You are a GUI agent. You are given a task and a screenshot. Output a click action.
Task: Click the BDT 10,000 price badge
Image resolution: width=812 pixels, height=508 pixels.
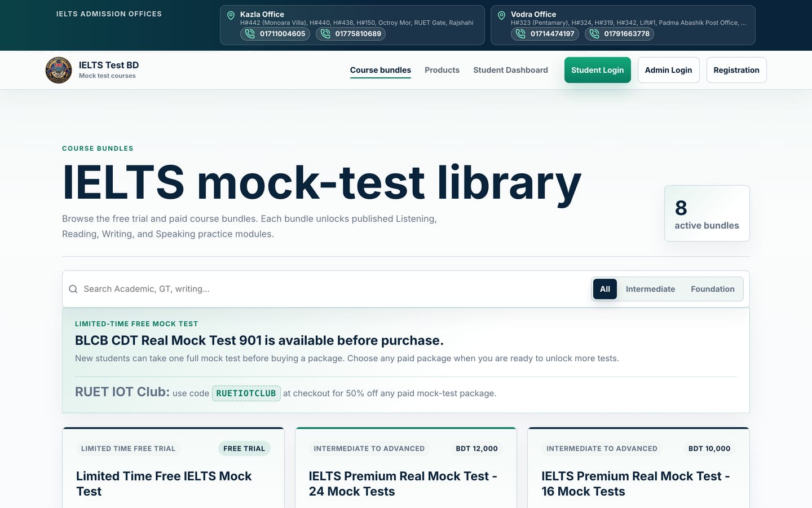click(709, 449)
